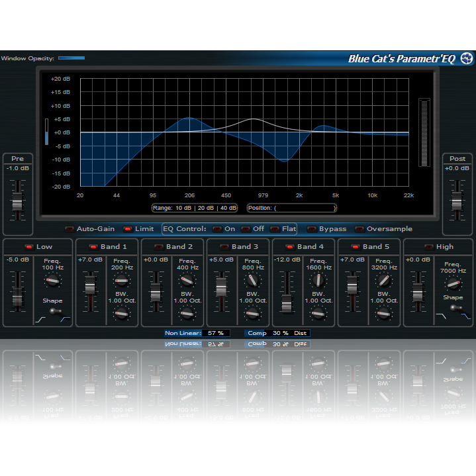Click the Band 3 BW knob

[253, 314]
